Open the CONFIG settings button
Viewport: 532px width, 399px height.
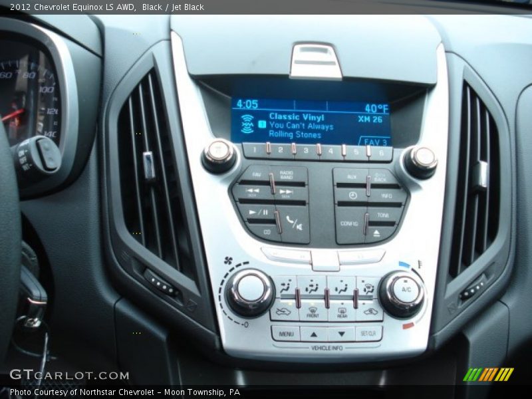[x=350, y=224]
